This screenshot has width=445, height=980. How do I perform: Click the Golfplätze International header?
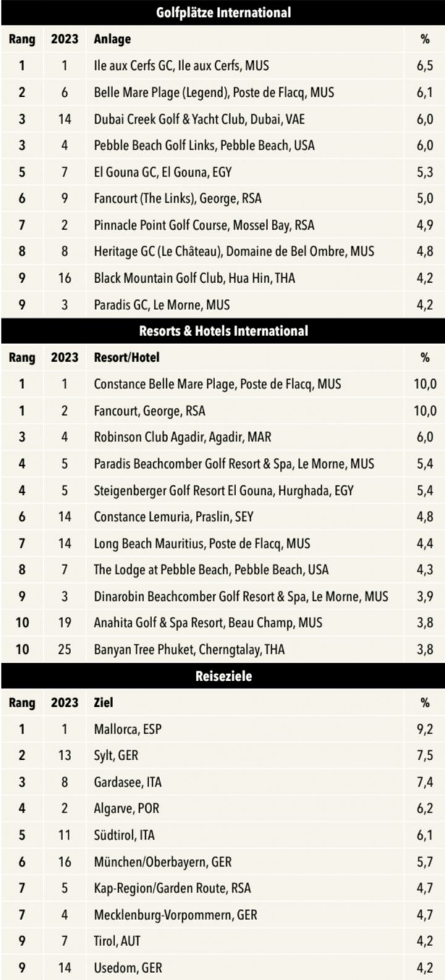click(222, 12)
